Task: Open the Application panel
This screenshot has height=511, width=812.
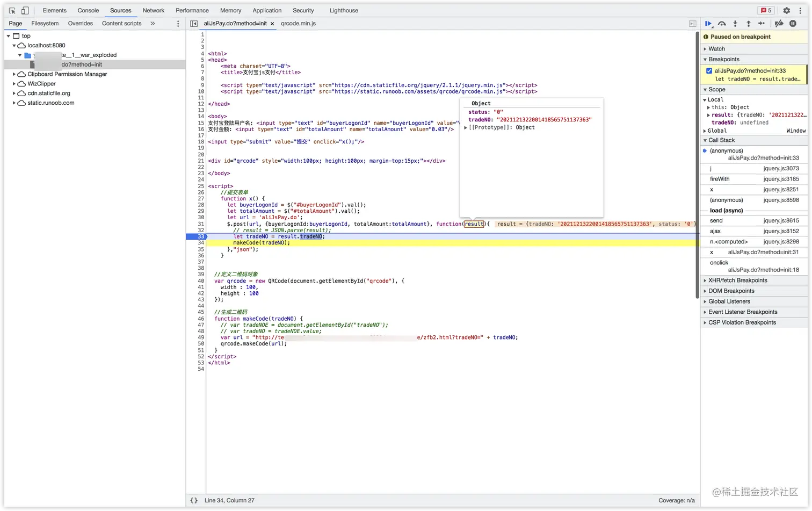Action: click(267, 10)
